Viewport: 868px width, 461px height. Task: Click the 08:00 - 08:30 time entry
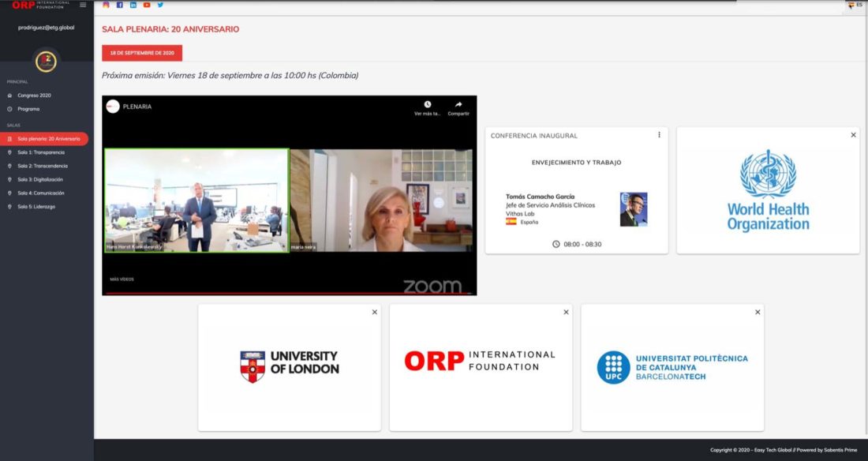click(x=577, y=245)
